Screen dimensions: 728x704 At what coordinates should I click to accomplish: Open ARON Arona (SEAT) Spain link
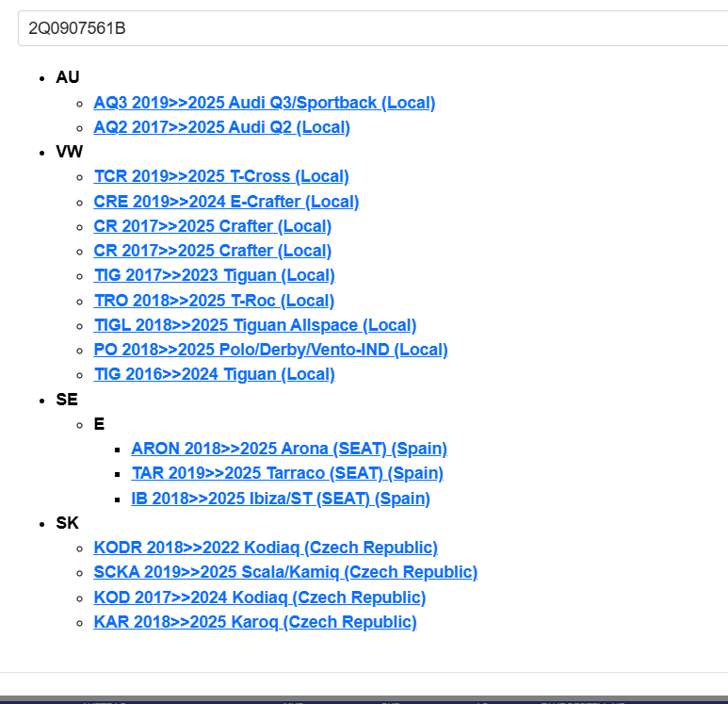click(x=288, y=449)
